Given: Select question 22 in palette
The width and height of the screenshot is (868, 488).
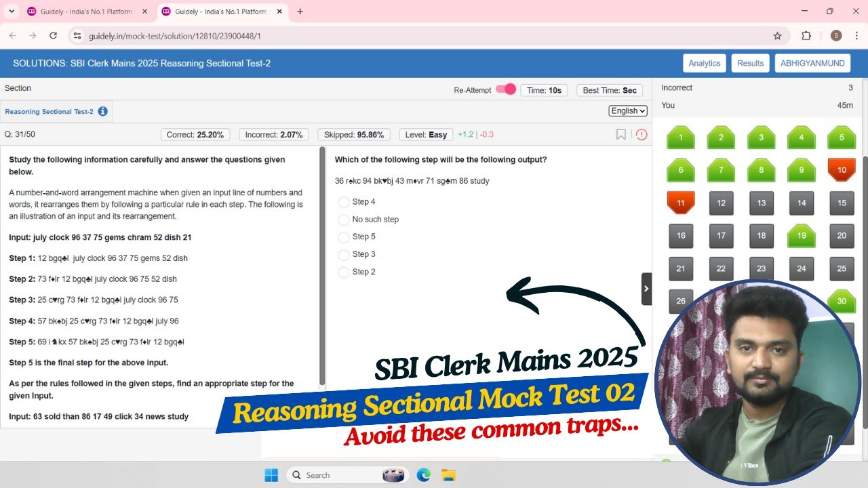Looking at the screenshot, I should [x=721, y=268].
